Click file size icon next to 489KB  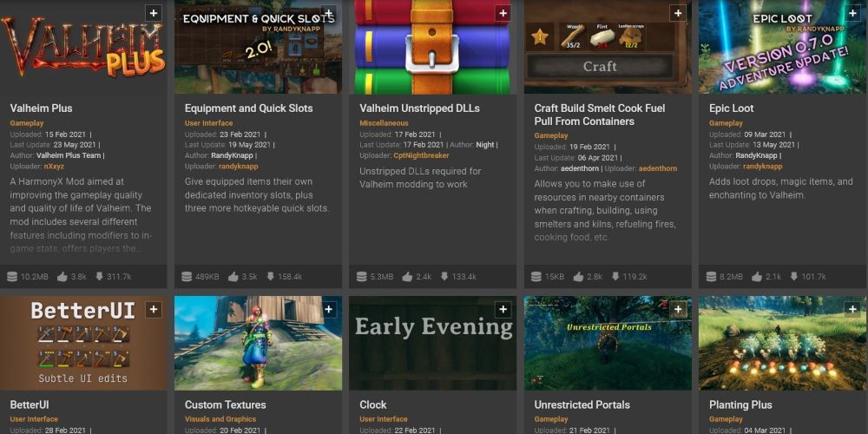coord(187,276)
